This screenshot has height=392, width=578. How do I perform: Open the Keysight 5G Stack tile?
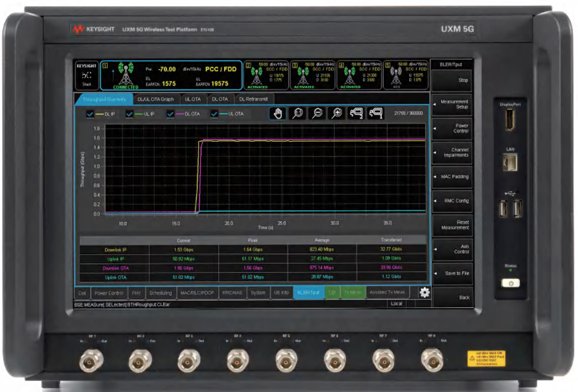[x=86, y=75]
